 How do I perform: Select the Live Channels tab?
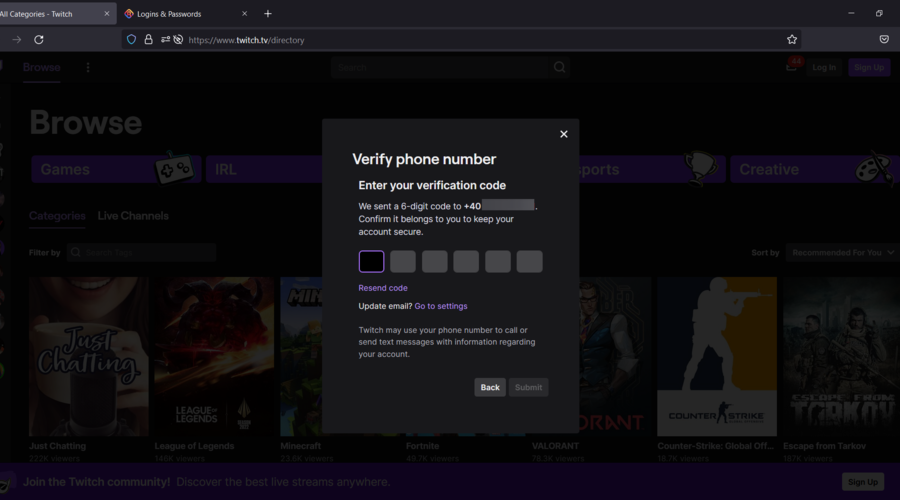click(133, 216)
